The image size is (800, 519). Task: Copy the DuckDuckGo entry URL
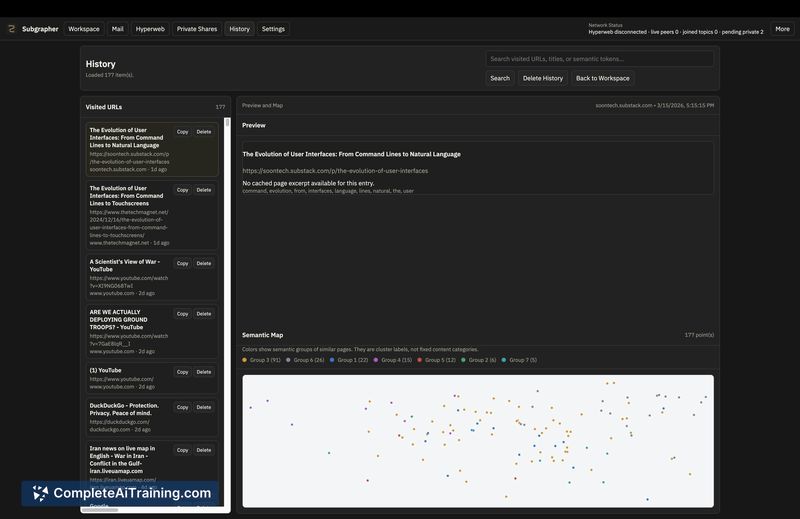(x=182, y=407)
